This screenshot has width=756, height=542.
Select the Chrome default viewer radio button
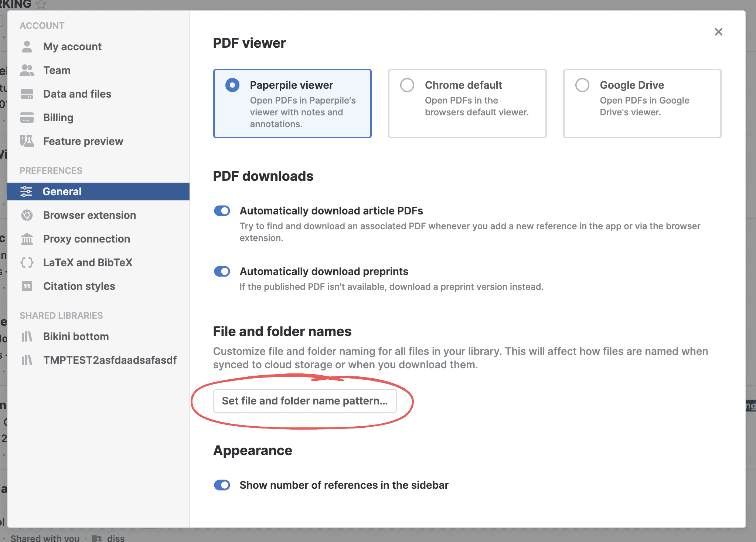407,85
